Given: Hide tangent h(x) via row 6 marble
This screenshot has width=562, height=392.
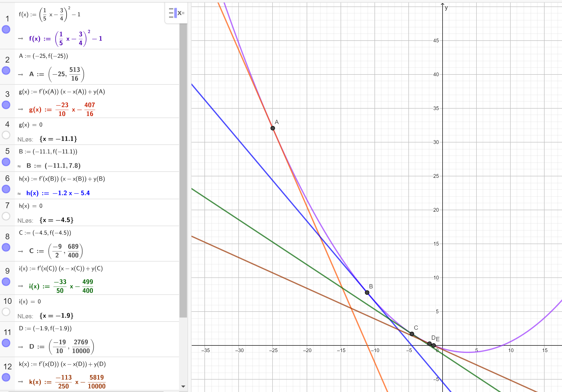Looking at the screenshot, I should (x=6, y=189).
